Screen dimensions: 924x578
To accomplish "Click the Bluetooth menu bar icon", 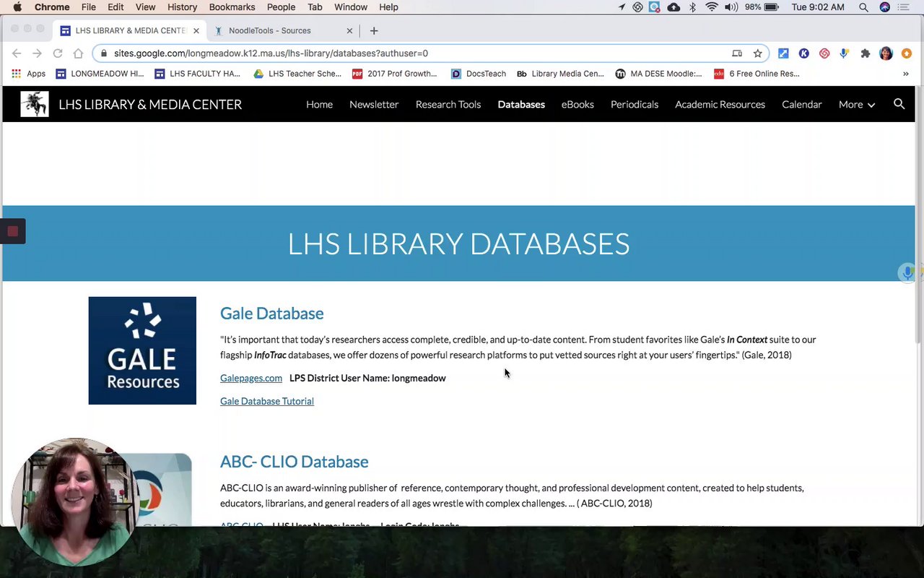I will click(692, 7).
